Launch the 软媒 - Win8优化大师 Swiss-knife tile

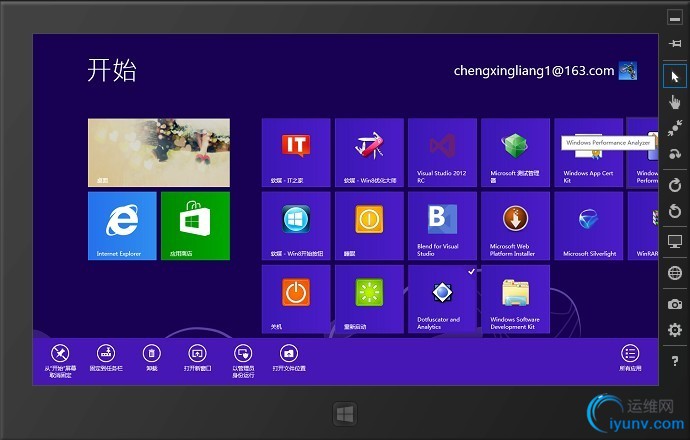coord(369,153)
